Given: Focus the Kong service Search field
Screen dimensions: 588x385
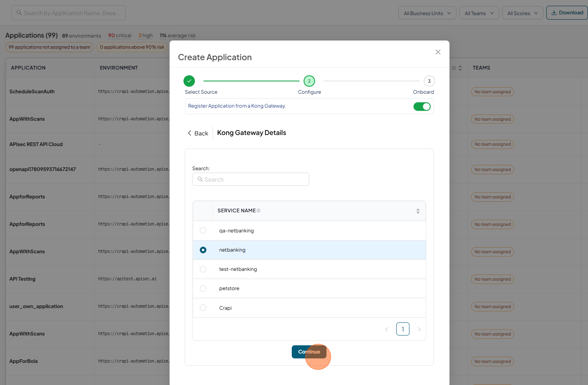Looking at the screenshot, I should 250,179.
